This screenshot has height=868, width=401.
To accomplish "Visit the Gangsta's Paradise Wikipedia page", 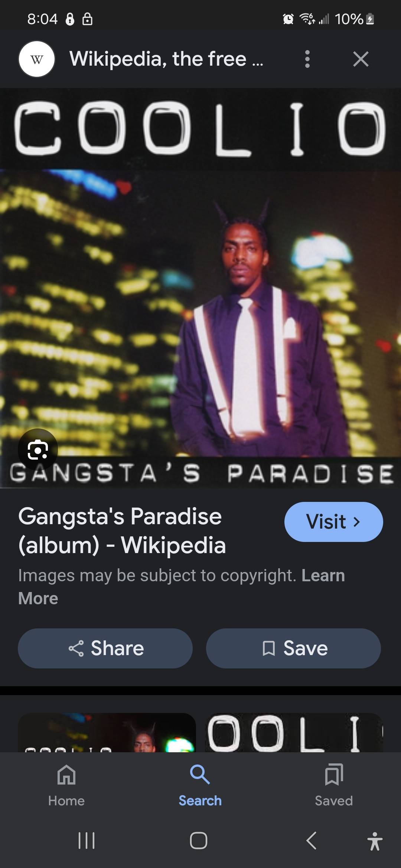I will (333, 522).
